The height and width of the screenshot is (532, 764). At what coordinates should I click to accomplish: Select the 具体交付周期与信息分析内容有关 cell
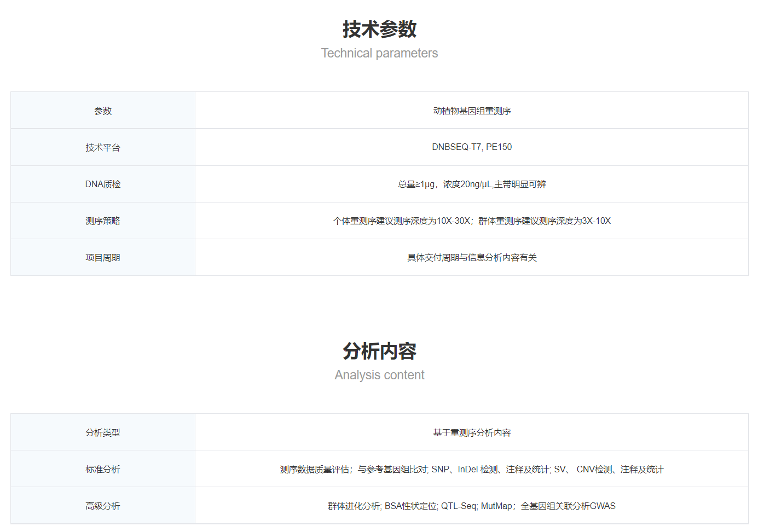(472, 258)
